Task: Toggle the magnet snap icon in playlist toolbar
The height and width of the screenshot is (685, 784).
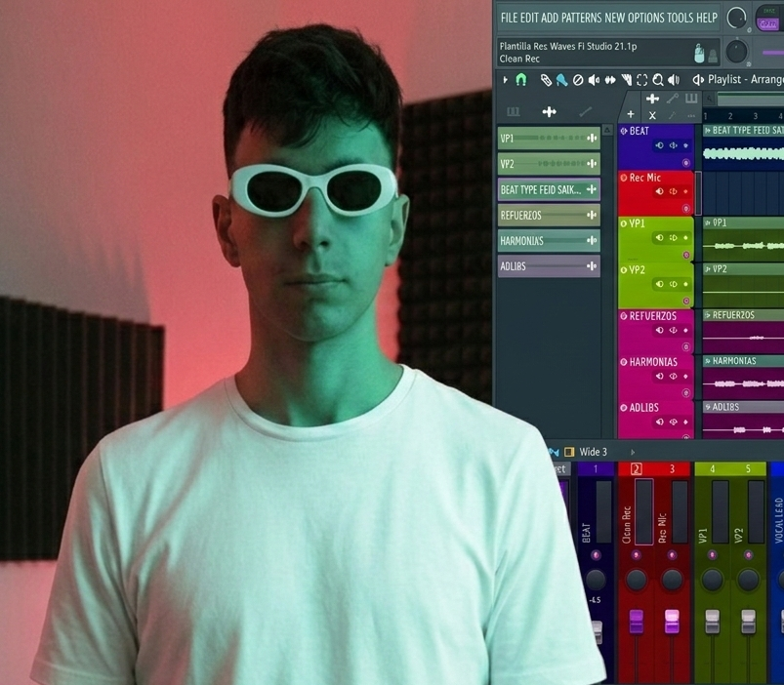Action: tap(521, 80)
